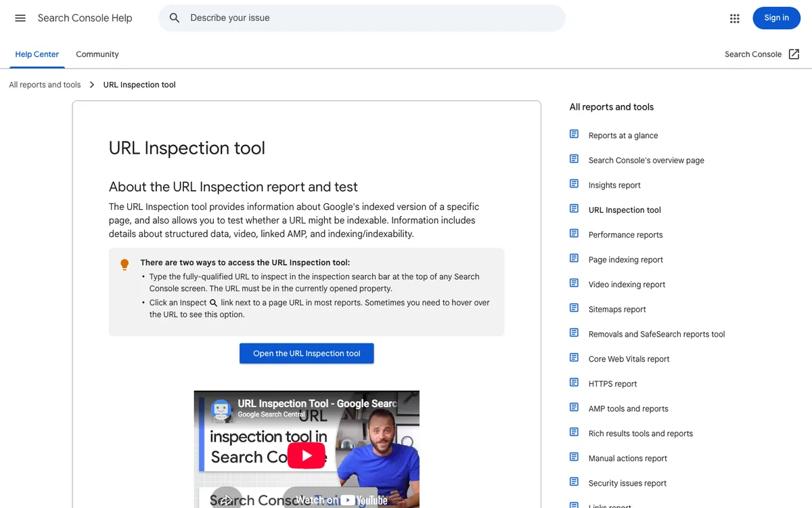Open Reports at a glance article
The height and width of the screenshot is (508, 812).
tap(623, 135)
